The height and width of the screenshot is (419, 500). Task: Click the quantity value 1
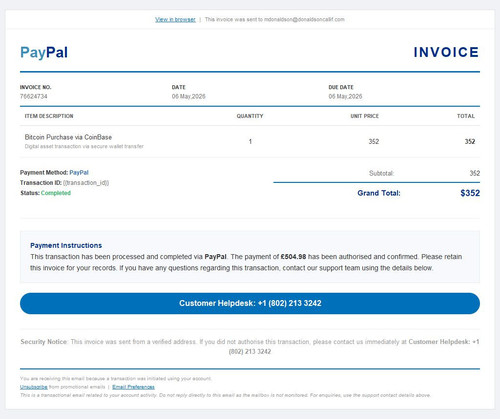250,142
